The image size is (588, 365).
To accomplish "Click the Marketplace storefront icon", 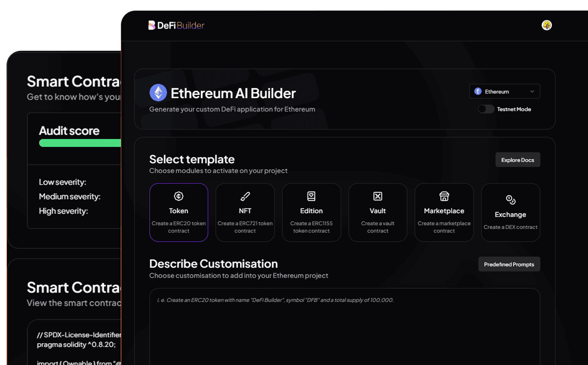I will tap(444, 196).
